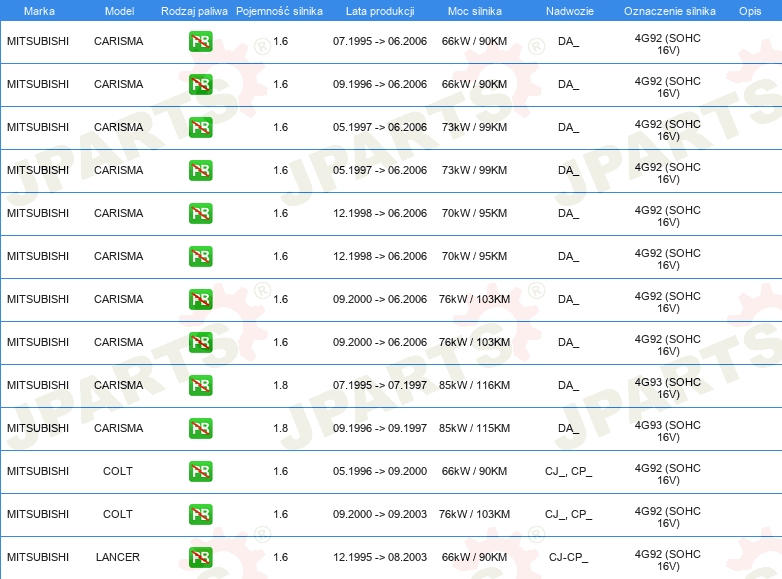This screenshot has height=579, width=782.
Task: Click the Opis column header
Action: tap(750, 11)
